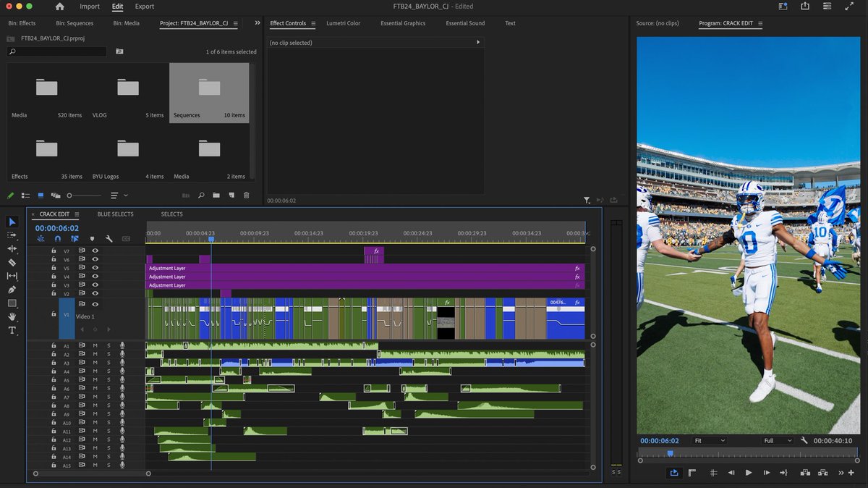Select the Ripple Edit tool
868x488 pixels.
coord(12,248)
